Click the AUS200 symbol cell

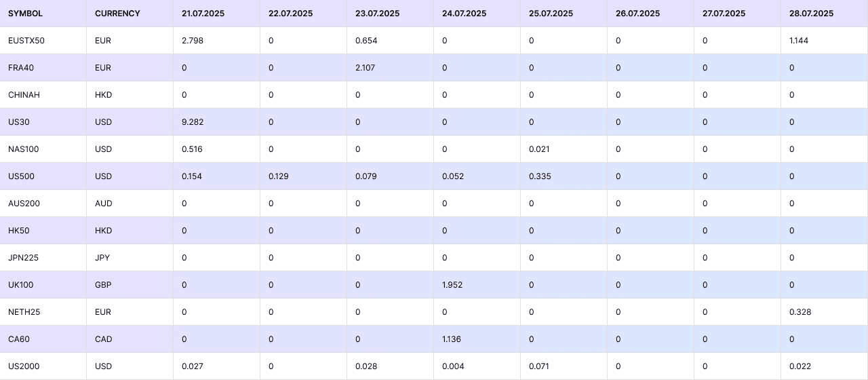click(43, 204)
